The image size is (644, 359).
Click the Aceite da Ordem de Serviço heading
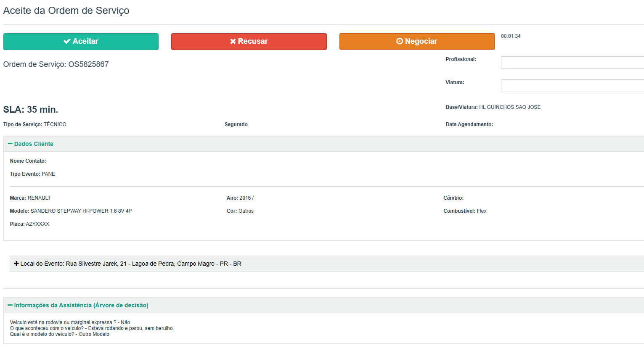(66, 11)
